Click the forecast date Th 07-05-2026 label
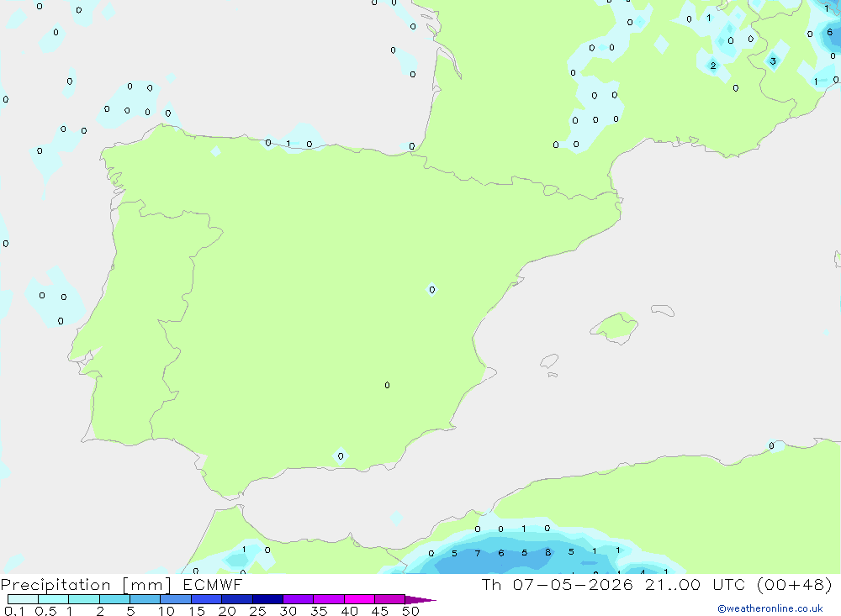 pos(558,584)
